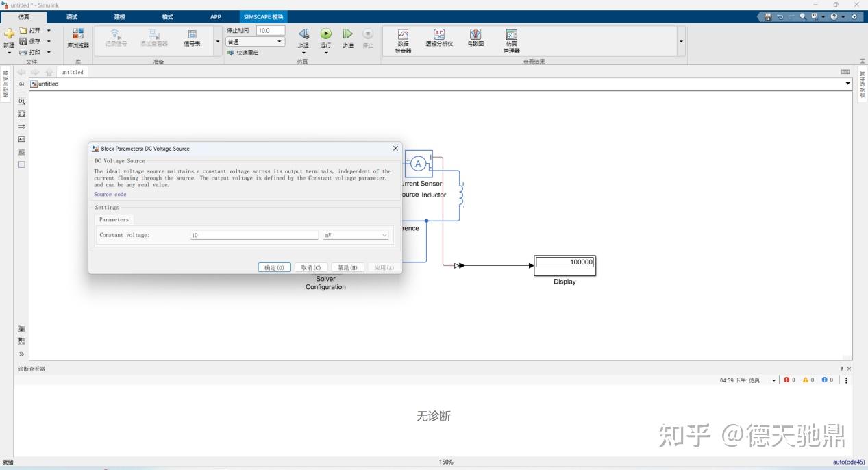Click the Constant voltage input field
This screenshot has height=470, width=868.
point(253,235)
